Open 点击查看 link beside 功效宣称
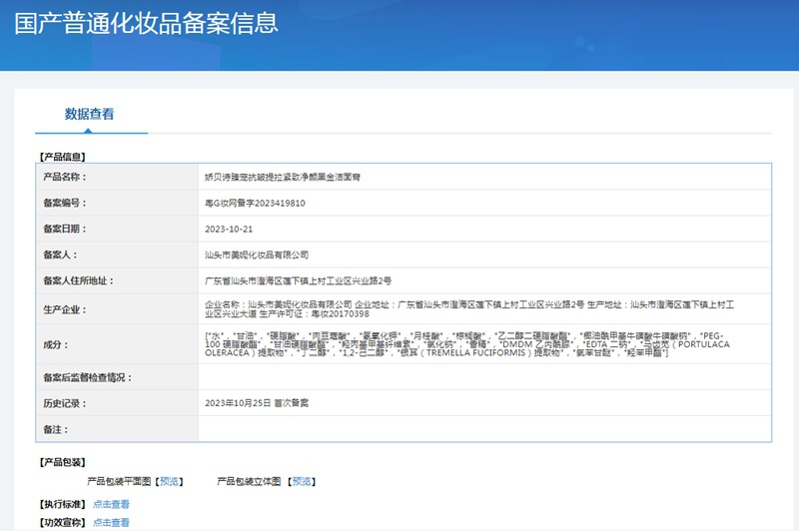This screenshot has height=532, width=799. click(x=111, y=523)
